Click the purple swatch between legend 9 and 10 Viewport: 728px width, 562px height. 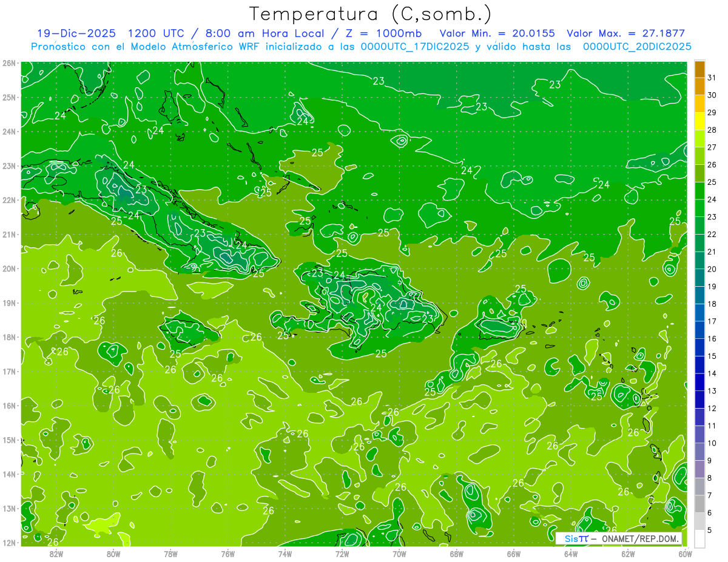(x=699, y=452)
